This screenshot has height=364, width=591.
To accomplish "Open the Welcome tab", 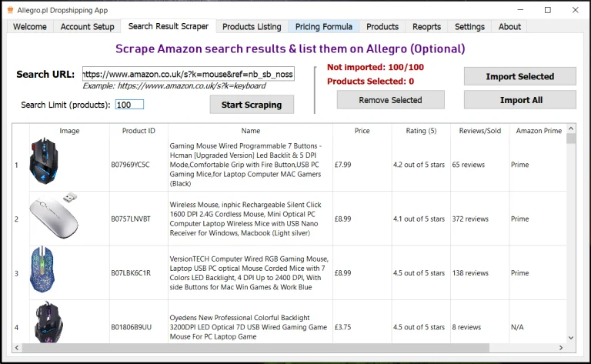I will point(30,27).
